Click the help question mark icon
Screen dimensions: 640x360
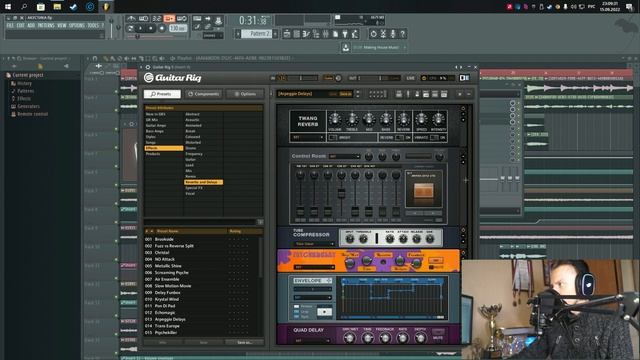click(x=402, y=34)
